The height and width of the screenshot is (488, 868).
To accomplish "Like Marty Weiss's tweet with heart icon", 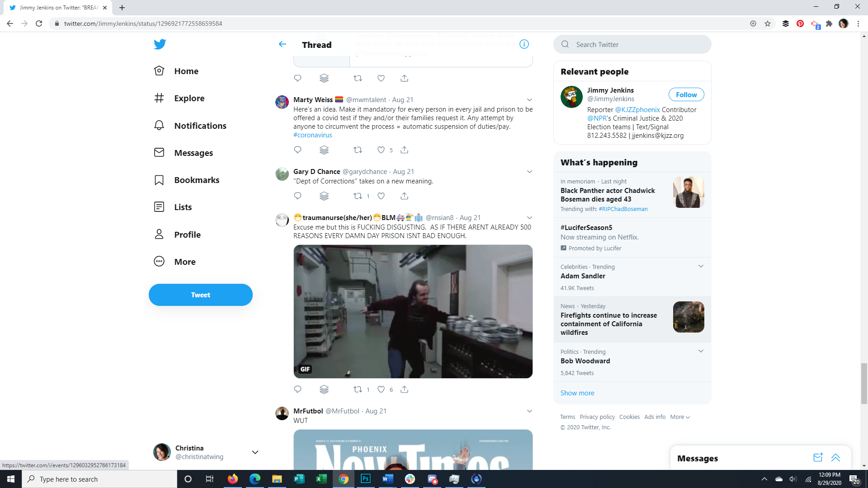I will [x=381, y=150].
